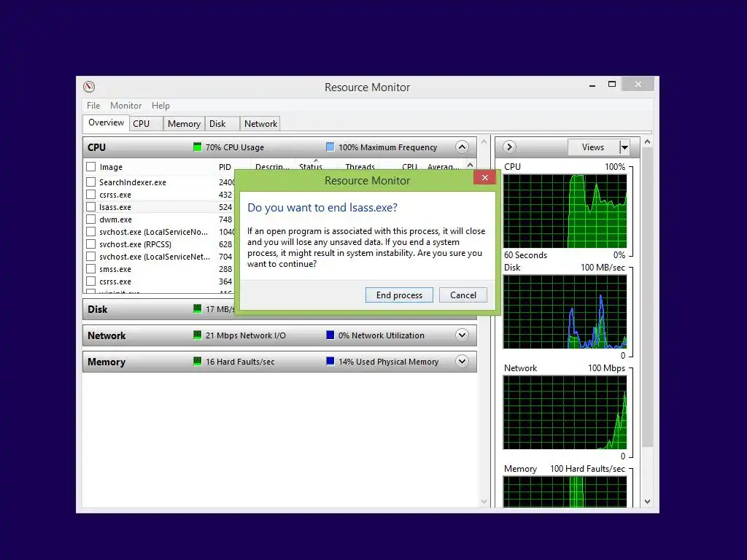Switch to the Network tab

(x=260, y=124)
